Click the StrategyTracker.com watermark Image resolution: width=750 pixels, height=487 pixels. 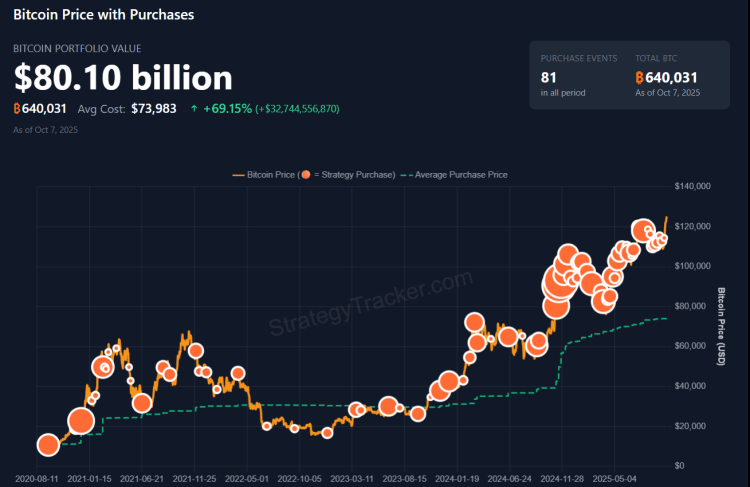click(370, 299)
